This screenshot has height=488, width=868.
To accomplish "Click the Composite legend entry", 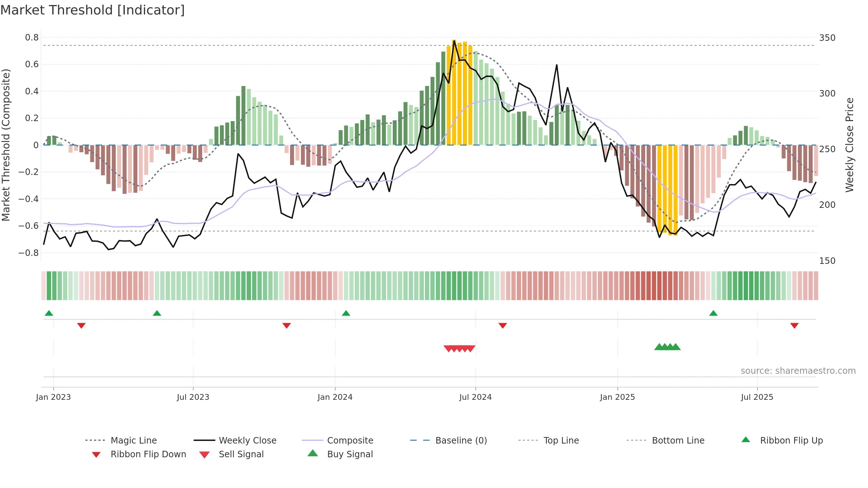I will (x=337, y=440).
